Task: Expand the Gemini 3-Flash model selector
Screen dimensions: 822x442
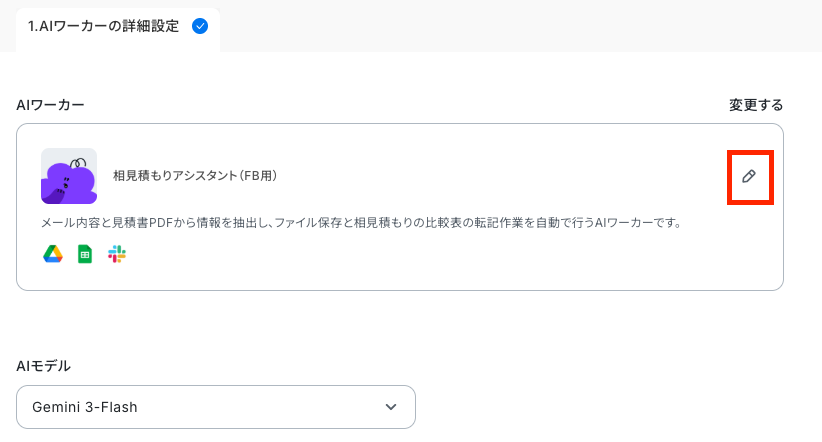Action: (x=216, y=407)
